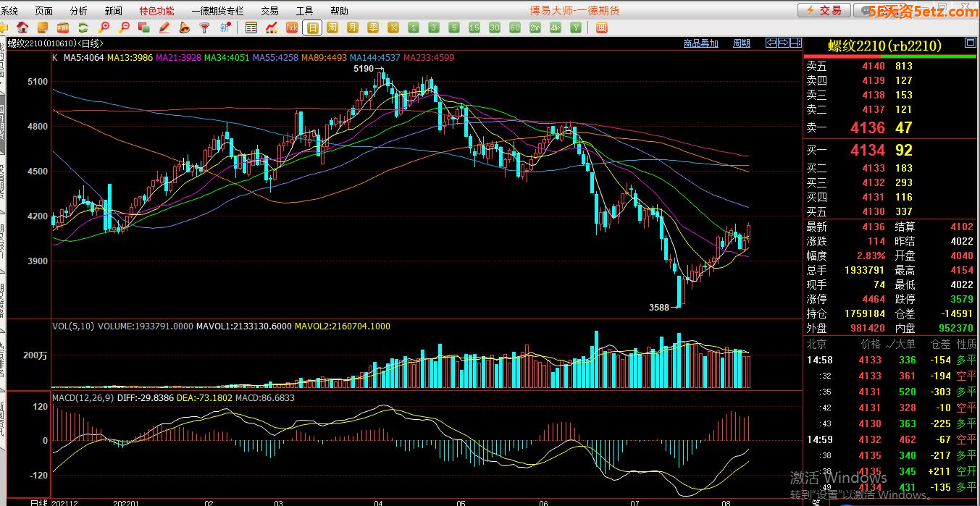980x506 pixels.
Task: Open the 一德期货专栏 menu
Action: (x=218, y=11)
